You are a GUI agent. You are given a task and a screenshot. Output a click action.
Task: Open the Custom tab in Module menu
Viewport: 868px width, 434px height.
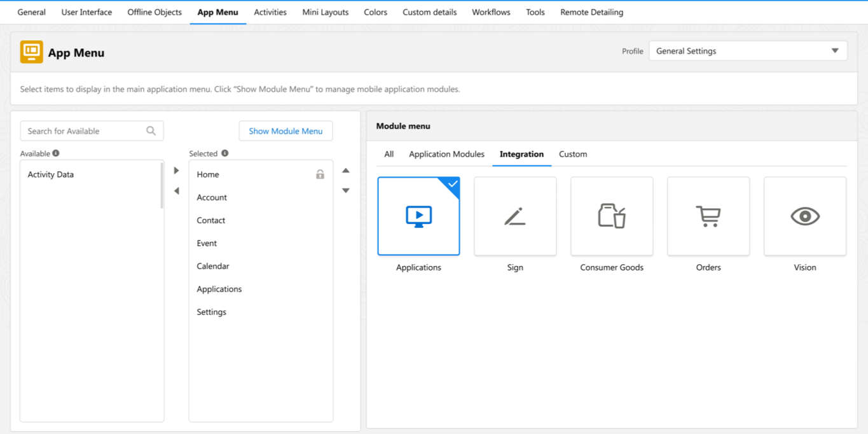pyautogui.click(x=572, y=154)
